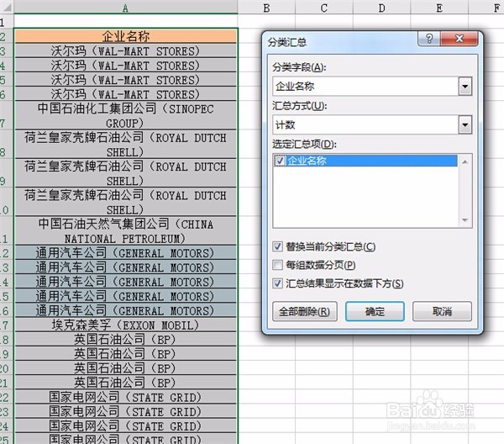Select column E header
504x444 pixels.
tap(439, 7)
